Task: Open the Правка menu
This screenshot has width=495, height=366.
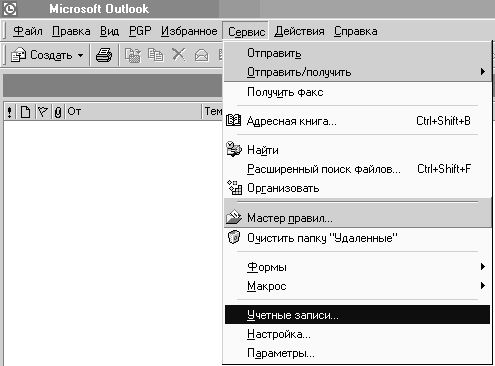Action: point(71,31)
